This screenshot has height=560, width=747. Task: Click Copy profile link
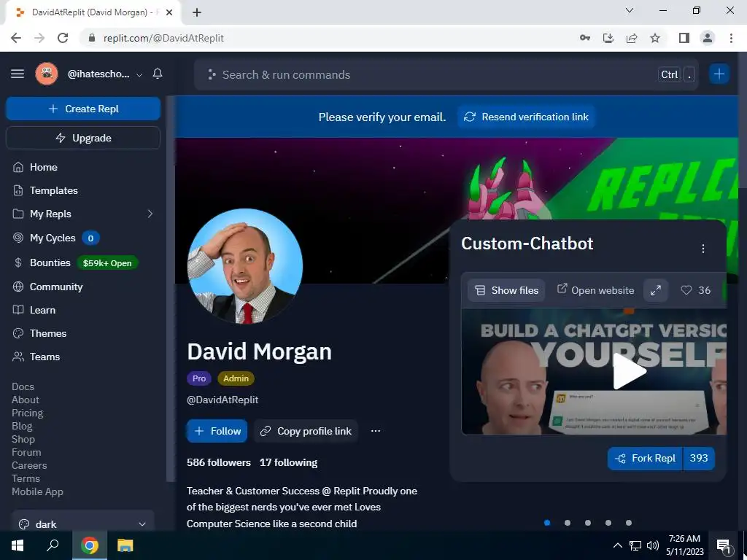(306, 431)
